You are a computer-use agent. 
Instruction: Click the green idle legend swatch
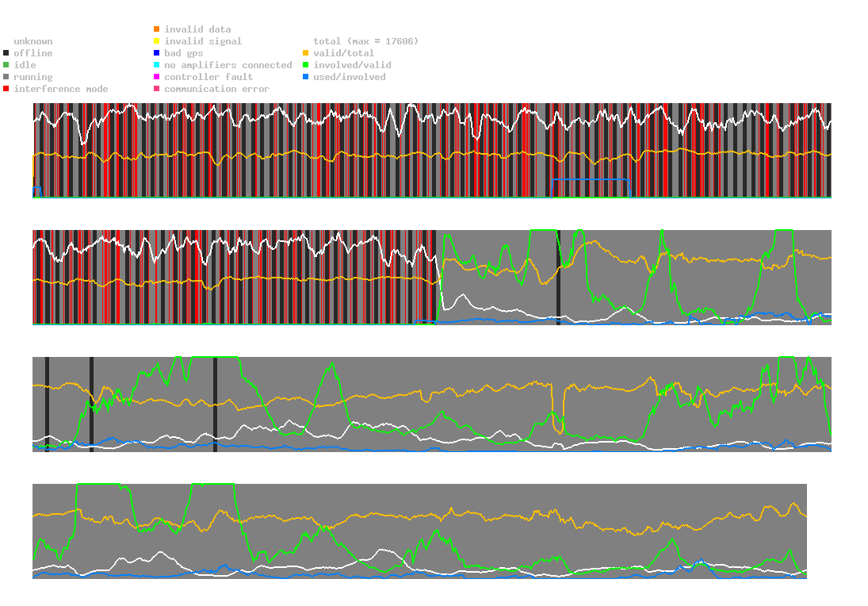coord(6,65)
